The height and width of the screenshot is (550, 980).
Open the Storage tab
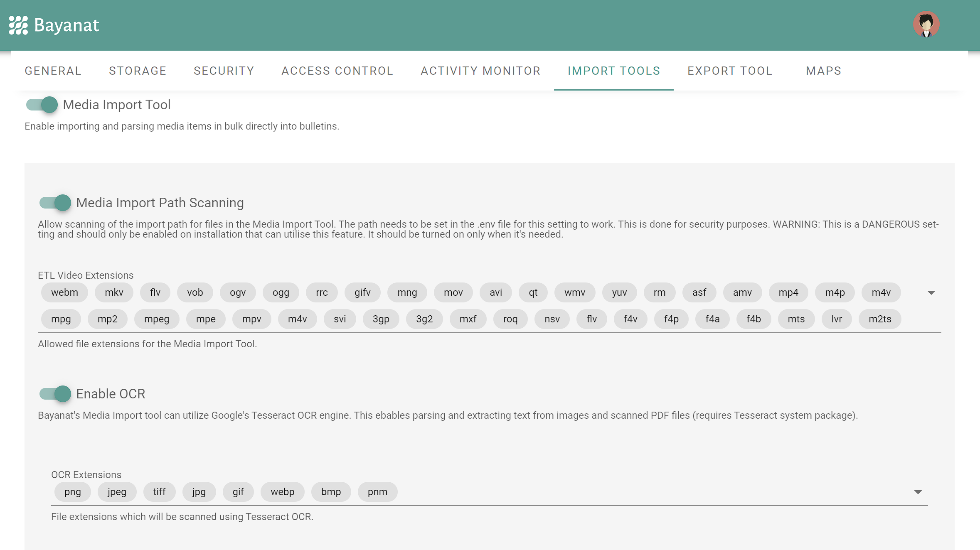coord(138,71)
